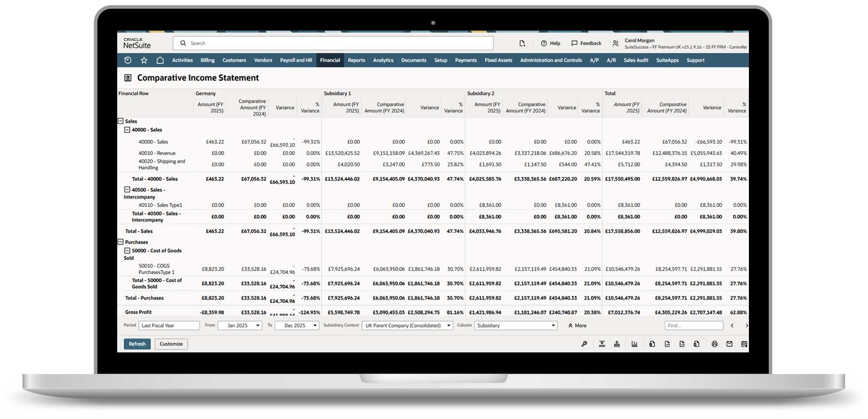Viewport: 868px width, 419px height.
Task: Go to previous match with left chevron
Action: pos(732,326)
